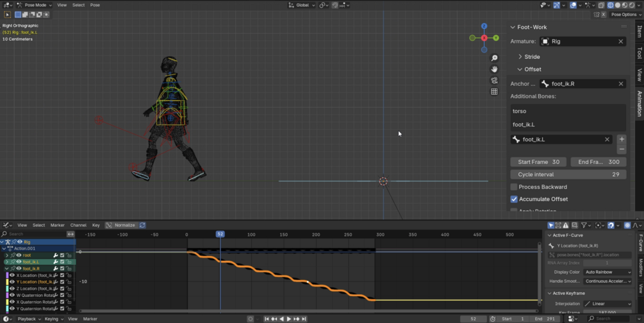This screenshot has width=644, height=323.
Task: Switch orthographic/perspective with the grid gizmo
Action: coord(494,92)
